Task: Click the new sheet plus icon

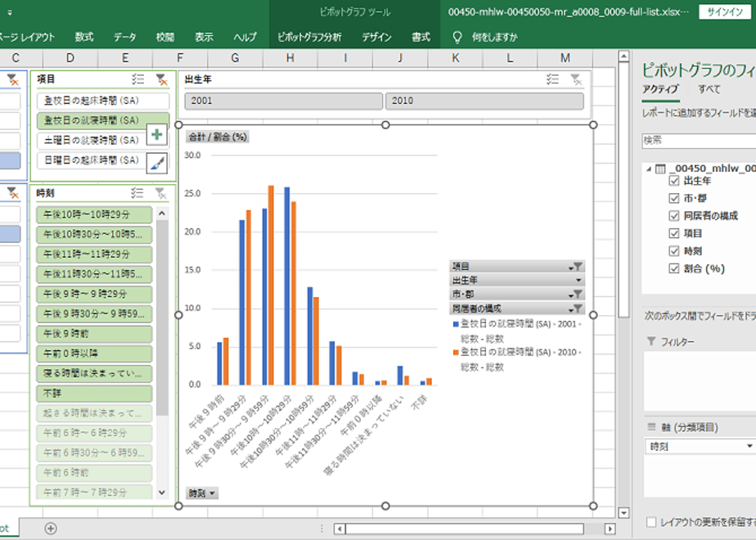Action: coord(51,529)
